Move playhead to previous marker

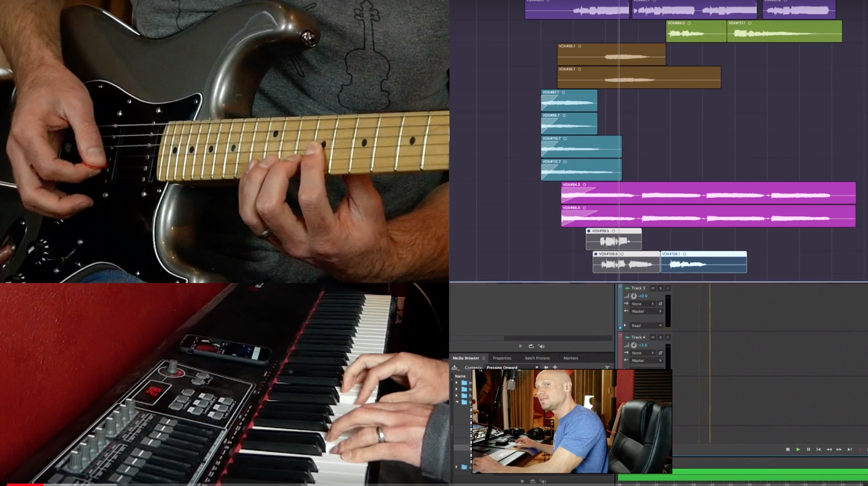(x=818, y=449)
